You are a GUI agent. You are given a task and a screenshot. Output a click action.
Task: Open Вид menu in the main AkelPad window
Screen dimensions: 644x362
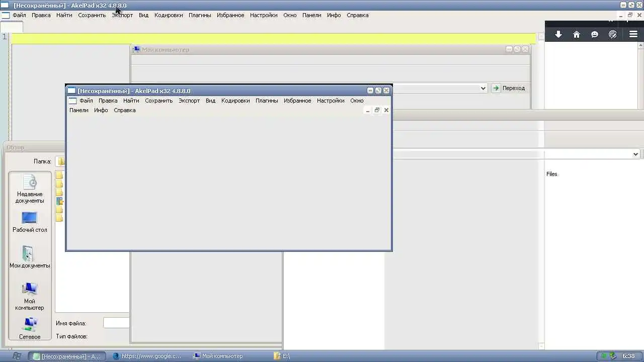144,15
